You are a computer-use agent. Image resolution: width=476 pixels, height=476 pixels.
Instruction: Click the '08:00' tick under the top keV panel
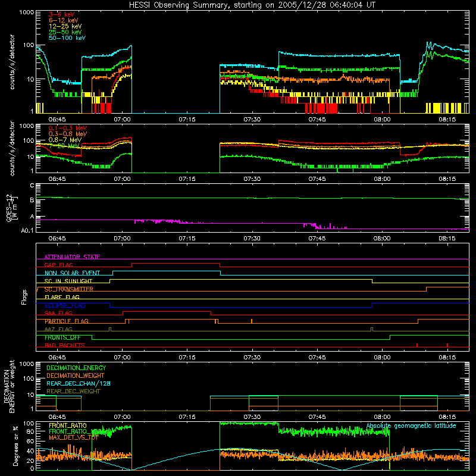coord(382,120)
